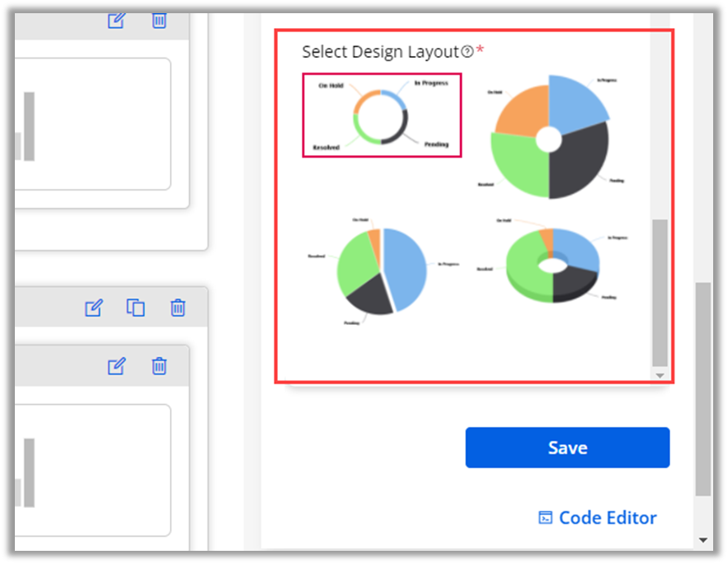Click the design layout panel scrollbar thumb

660,293
